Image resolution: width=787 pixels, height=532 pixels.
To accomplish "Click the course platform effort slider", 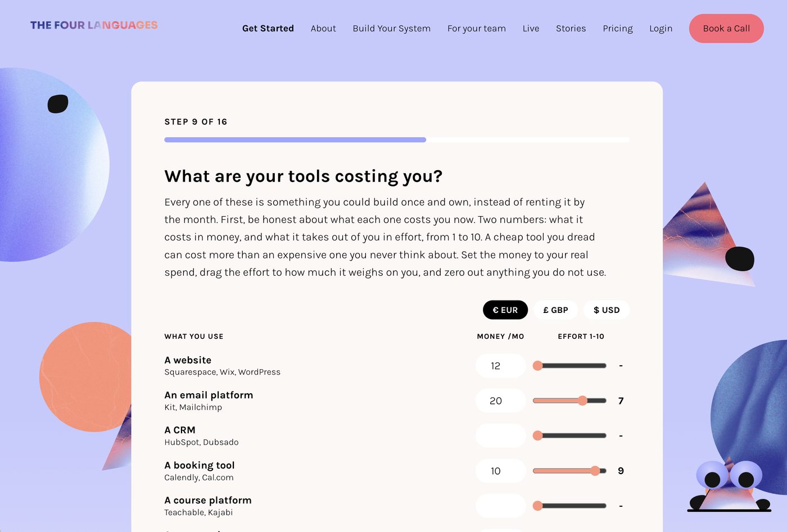I will [x=570, y=506].
